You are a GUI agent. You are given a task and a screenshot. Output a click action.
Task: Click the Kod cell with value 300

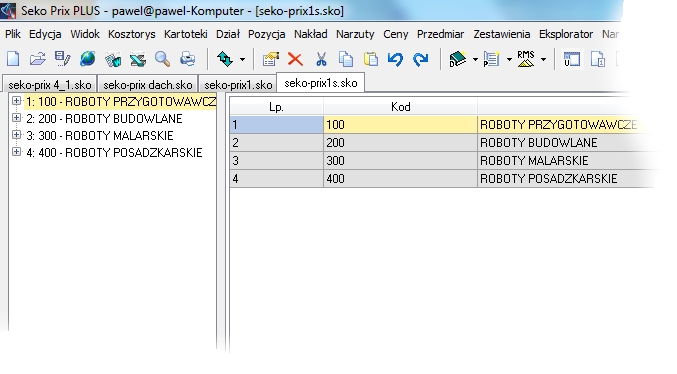coord(400,161)
